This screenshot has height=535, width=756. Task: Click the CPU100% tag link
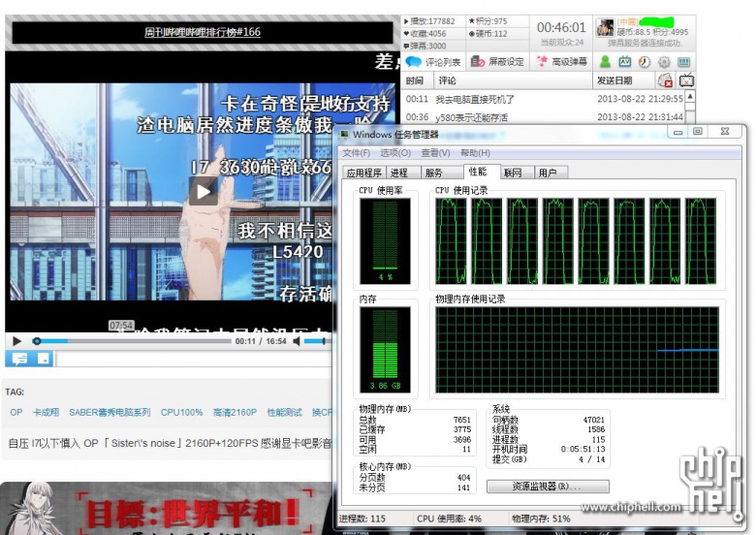point(182,413)
